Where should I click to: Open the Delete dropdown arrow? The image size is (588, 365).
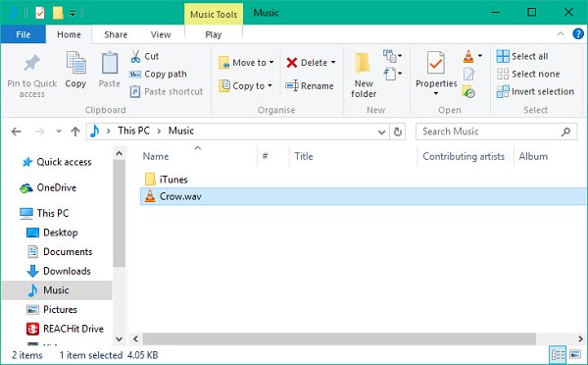(333, 63)
